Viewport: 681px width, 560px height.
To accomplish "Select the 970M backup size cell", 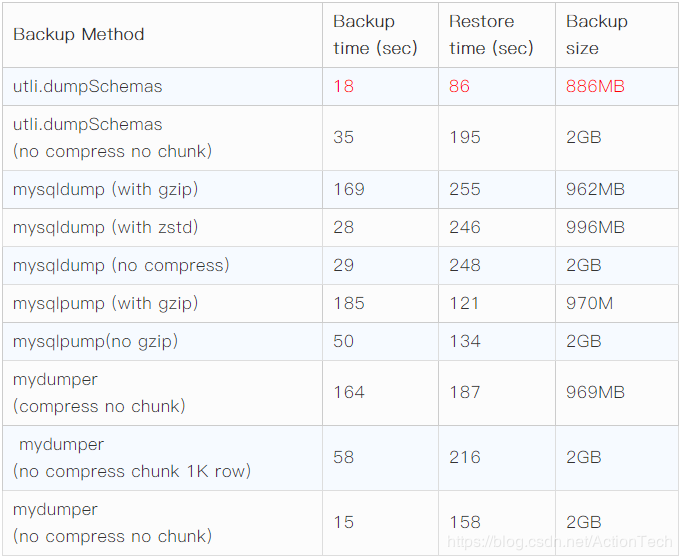I will tap(590, 303).
